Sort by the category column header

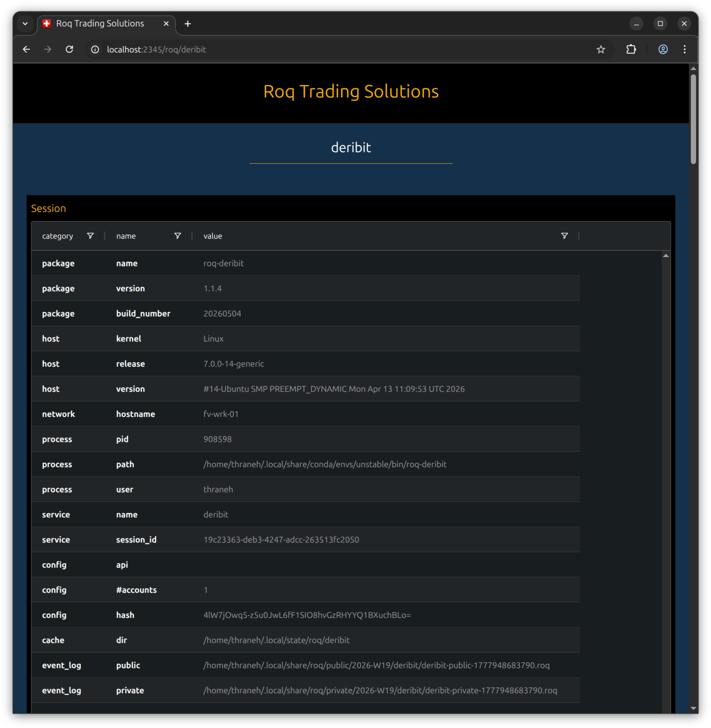57,236
